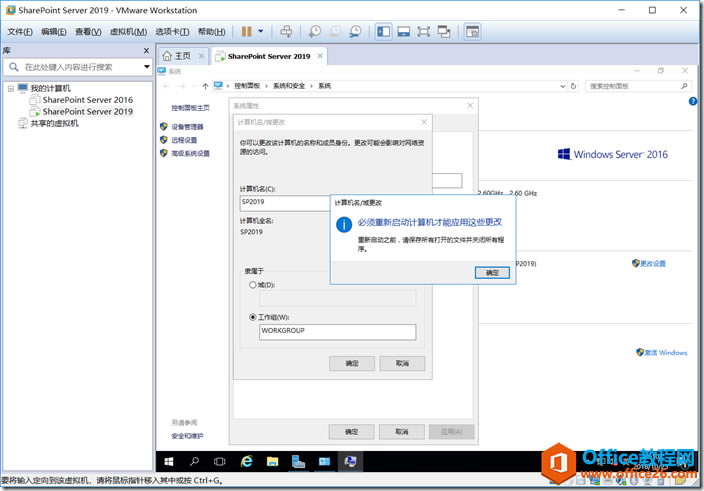
Task: Select the 域(D) radio button
Action: [x=252, y=284]
